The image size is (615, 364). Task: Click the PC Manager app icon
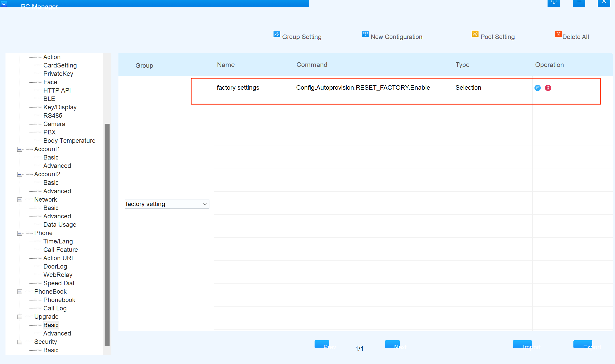click(x=4, y=4)
